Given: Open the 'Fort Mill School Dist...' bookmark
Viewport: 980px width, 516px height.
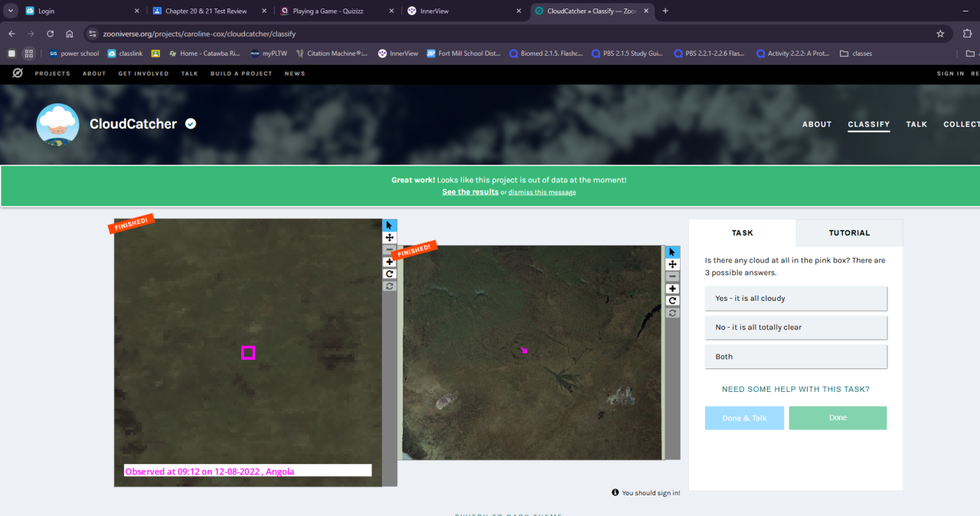Looking at the screenshot, I should pyautogui.click(x=463, y=54).
